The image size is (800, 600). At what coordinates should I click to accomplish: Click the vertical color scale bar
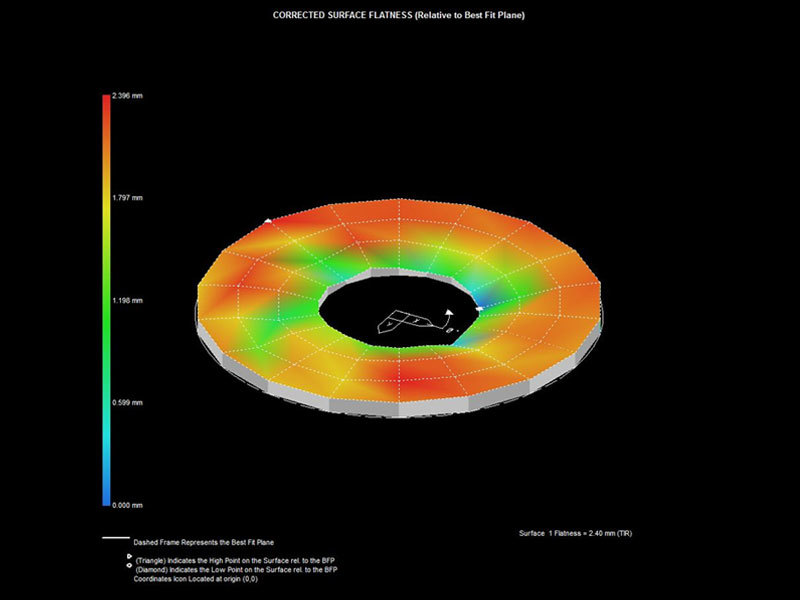(x=106, y=300)
